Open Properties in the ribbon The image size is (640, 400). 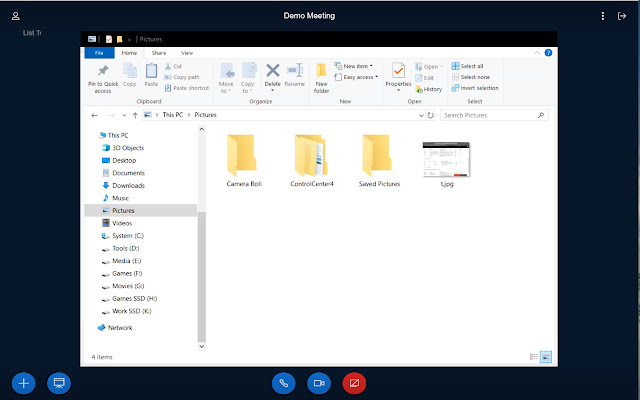[x=398, y=77]
